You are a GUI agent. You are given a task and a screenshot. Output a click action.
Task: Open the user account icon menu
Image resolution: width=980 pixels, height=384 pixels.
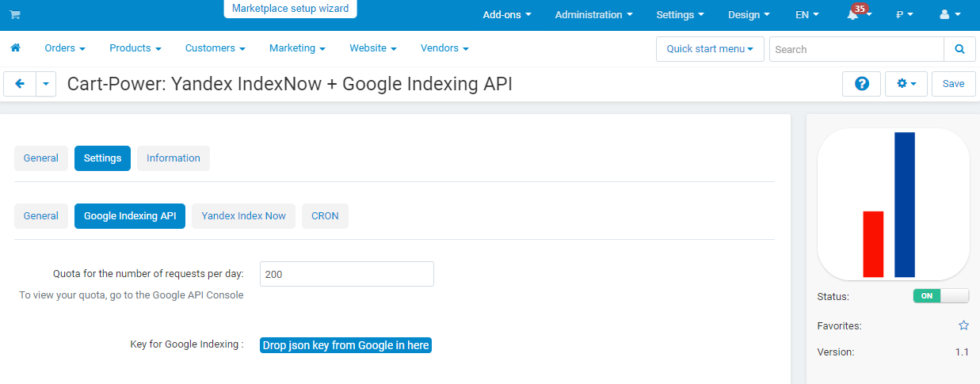[x=949, y=14]
